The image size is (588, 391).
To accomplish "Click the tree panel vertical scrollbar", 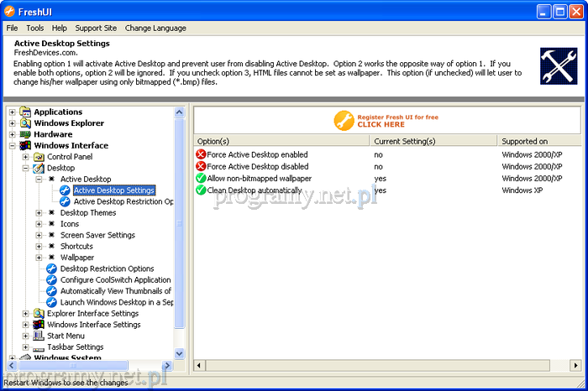I will click(x=179, y=227).
